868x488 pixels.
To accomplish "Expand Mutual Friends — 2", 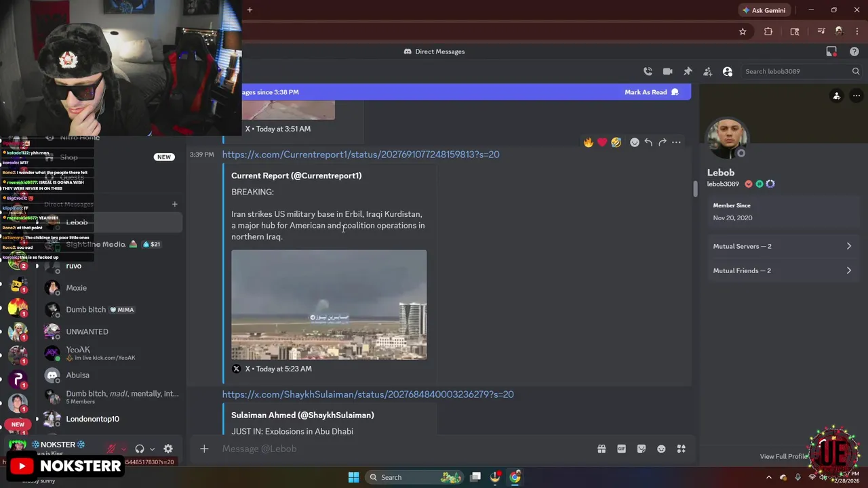I will (782, 270).
